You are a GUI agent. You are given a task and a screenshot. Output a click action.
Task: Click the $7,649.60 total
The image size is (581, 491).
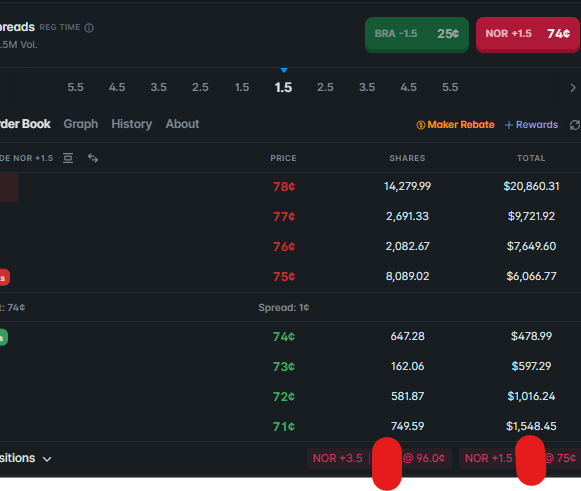(x=531, y=246)
